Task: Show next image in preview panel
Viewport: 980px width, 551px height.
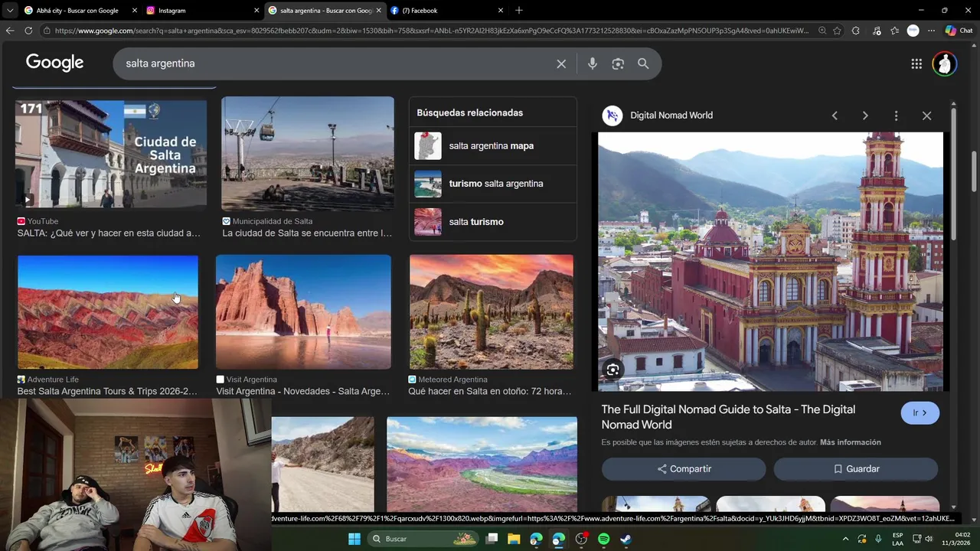Action: pyautogui.click(x=865, y=116)
